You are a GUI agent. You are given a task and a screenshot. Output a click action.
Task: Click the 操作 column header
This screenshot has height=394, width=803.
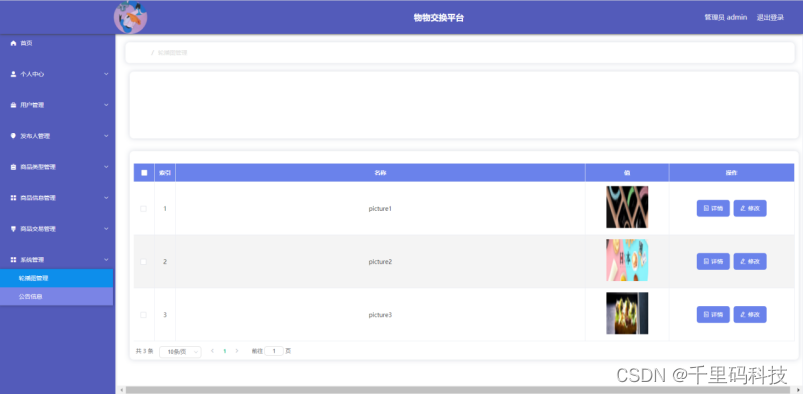pyautogui.click(x=731, y=173)
